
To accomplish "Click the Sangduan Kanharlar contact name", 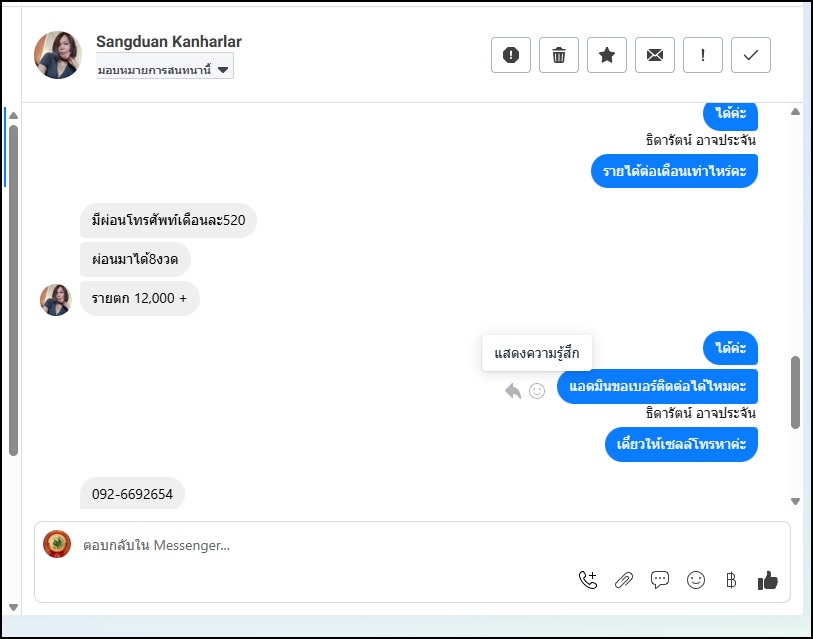I will 169,42.
